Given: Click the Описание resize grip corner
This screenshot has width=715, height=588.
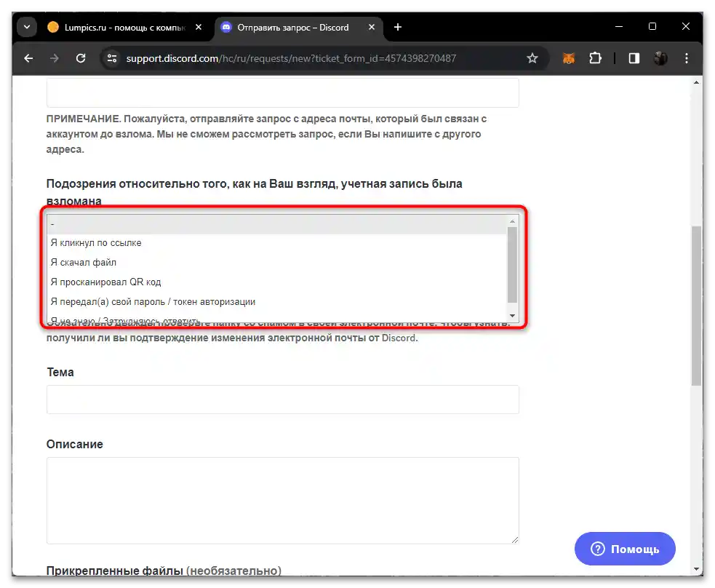Looking at the screenshot, I should (515, 540).
